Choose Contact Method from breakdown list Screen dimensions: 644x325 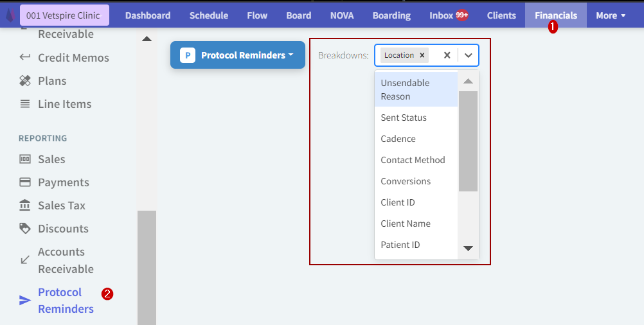click(413, 160)
